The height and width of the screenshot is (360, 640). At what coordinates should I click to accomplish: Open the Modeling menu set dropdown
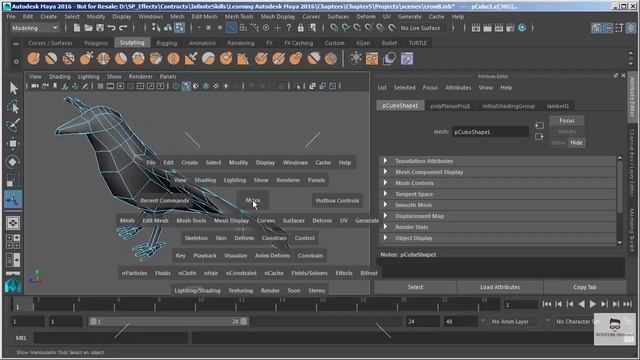(35, 28)
